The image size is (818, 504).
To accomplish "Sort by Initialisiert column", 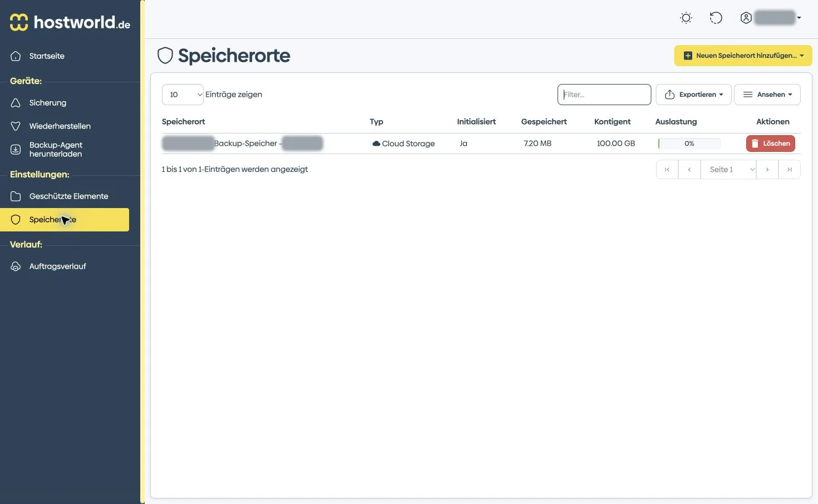I will coord(476,122).
